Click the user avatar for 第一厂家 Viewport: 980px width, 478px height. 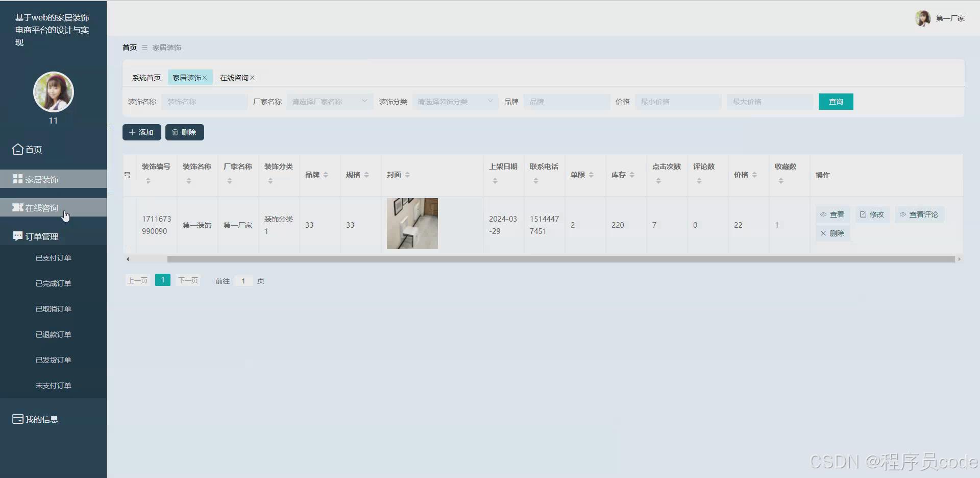point(923,18)
